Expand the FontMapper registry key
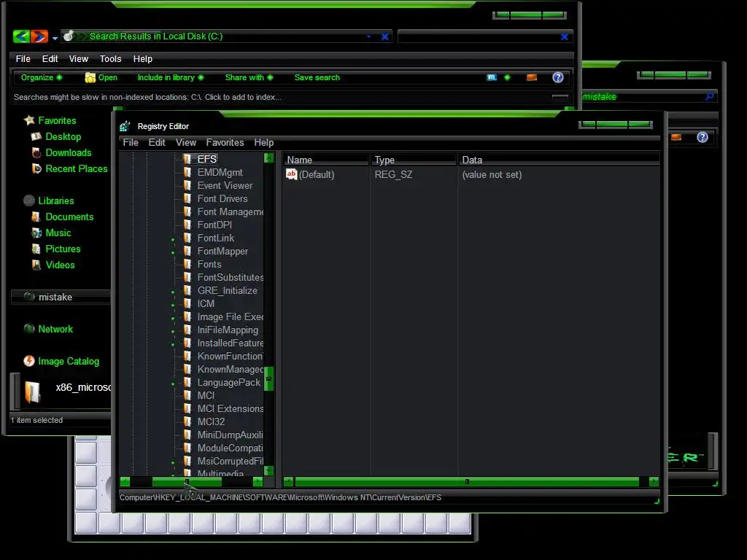The height and width of the screenshot is (560, 747). pyautogui.click(x=173, y=252)
